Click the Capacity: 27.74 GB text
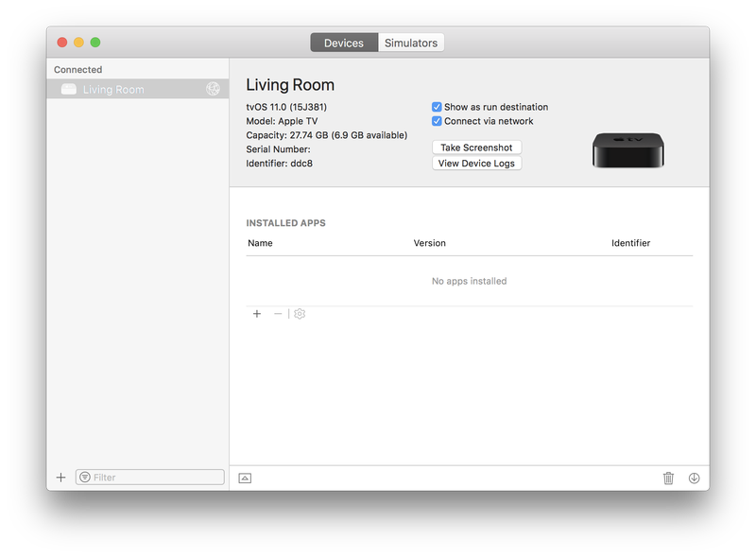 pos(327,135)
